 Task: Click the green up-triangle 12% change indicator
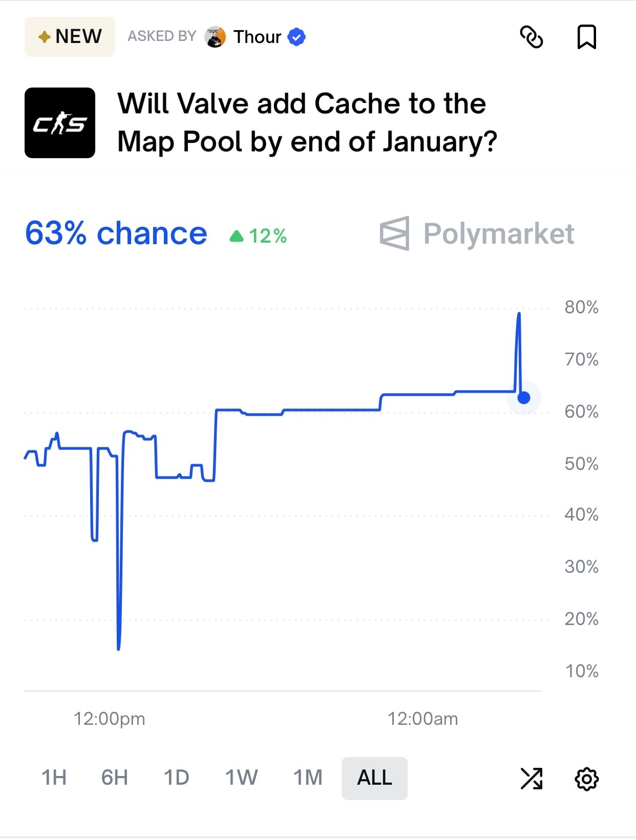click(259, 236)
